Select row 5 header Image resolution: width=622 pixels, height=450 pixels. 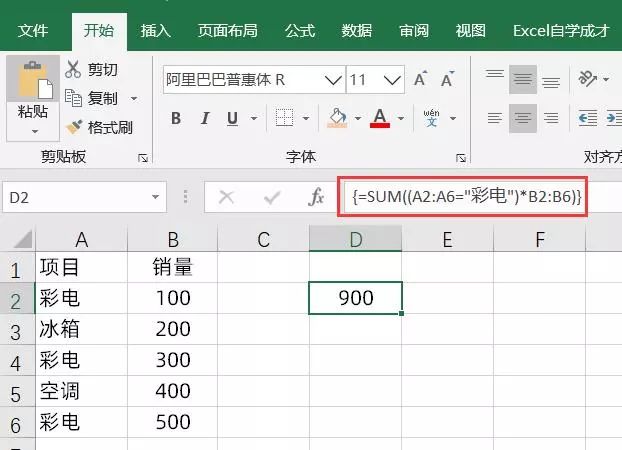tap(17, 391)
